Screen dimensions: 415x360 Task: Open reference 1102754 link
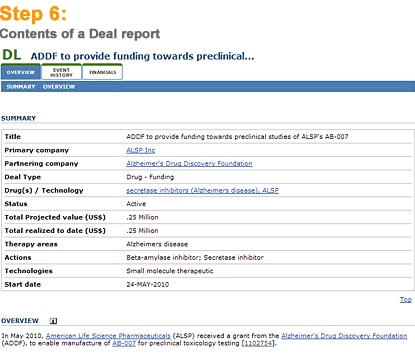click(x=258, y=343)
